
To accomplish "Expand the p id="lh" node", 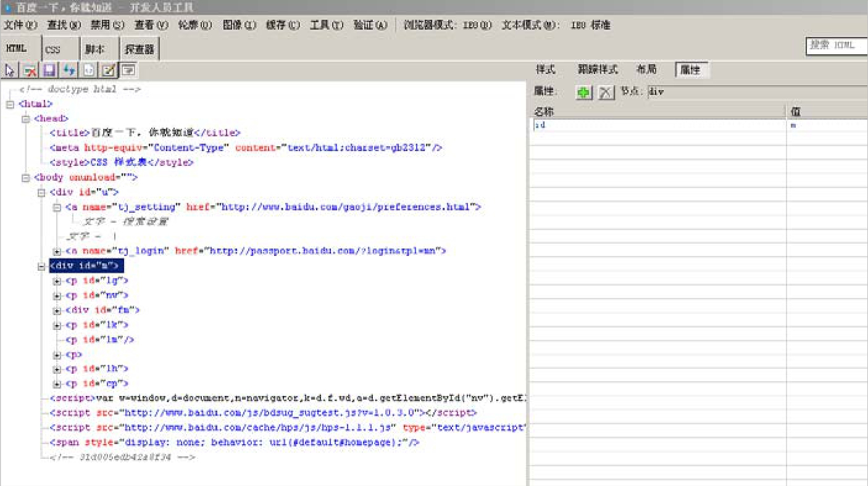I will (x=57, y=369).
